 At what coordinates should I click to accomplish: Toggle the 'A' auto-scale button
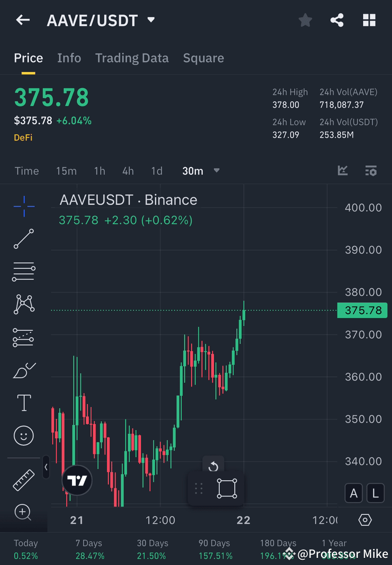click(x=354, y=493)
